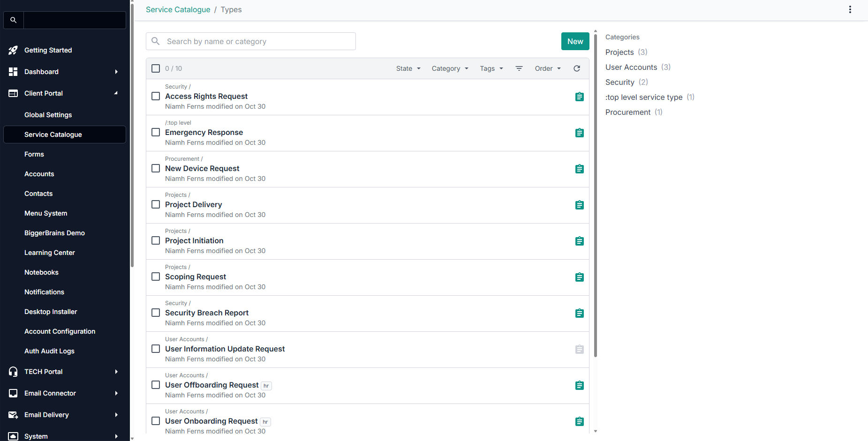This screenshot has height=441, width=868.
Task: Open the Category filter dropdown
Action: coord(450,68)
